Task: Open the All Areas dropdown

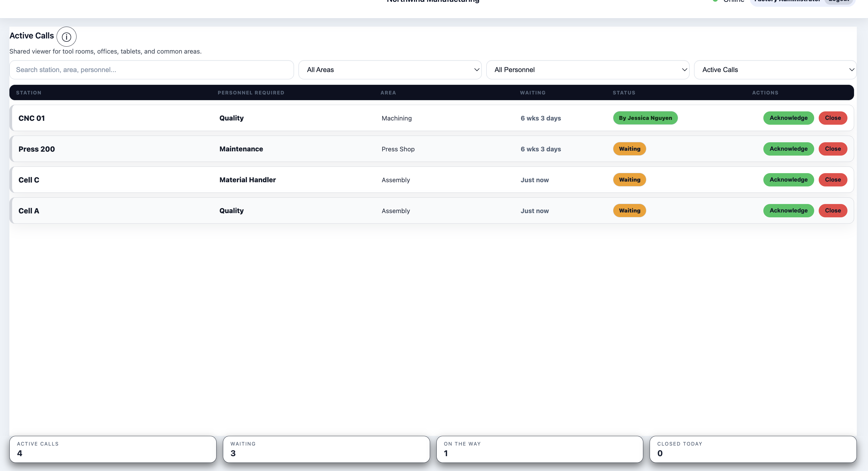Action: (390, 70)
